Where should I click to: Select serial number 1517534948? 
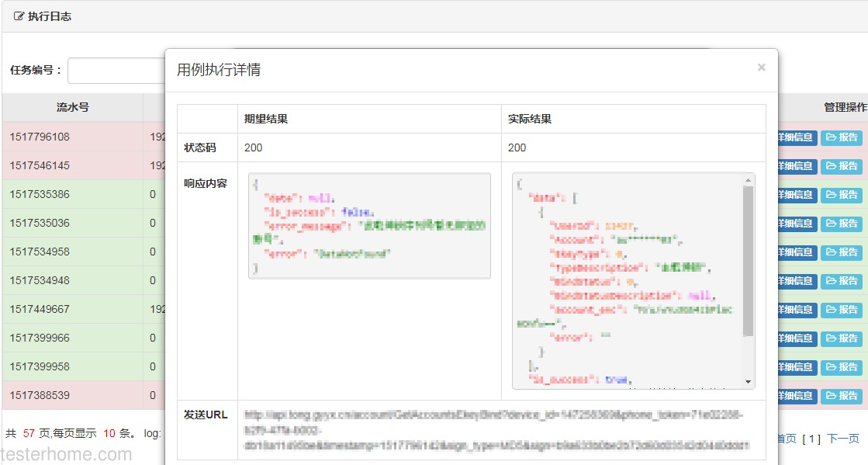(40, 280)
